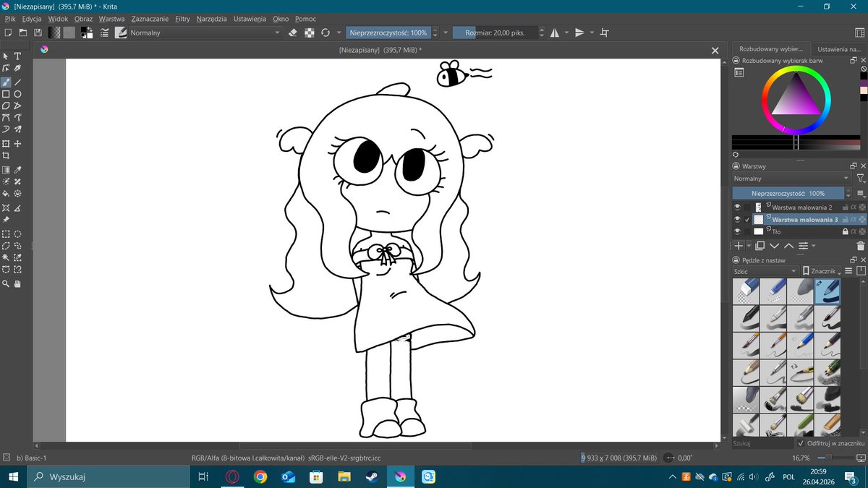The height and width of the screenshot is (488, 868).
Task: Click the Szukaj brush search field
Action: (x=763, y=442)
